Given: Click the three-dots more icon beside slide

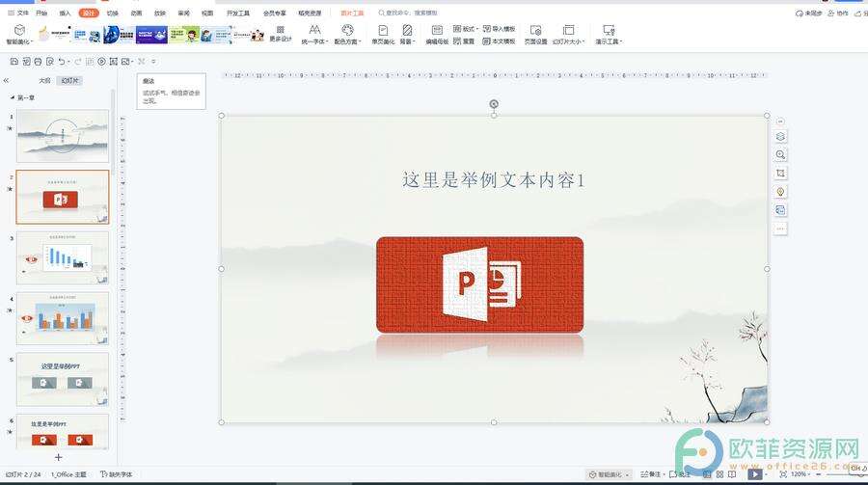Looking at the screenshot, I should (780, 229).
